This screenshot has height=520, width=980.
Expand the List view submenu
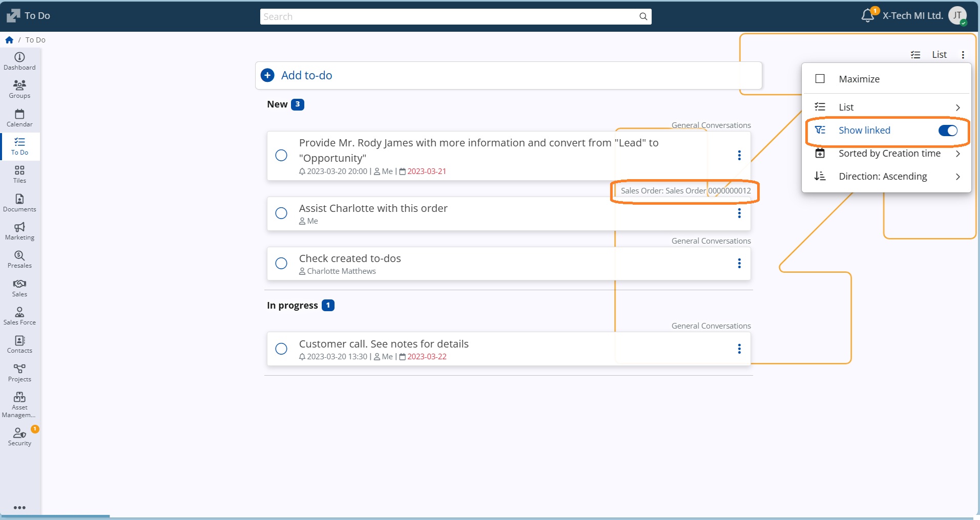click(886, 107)
